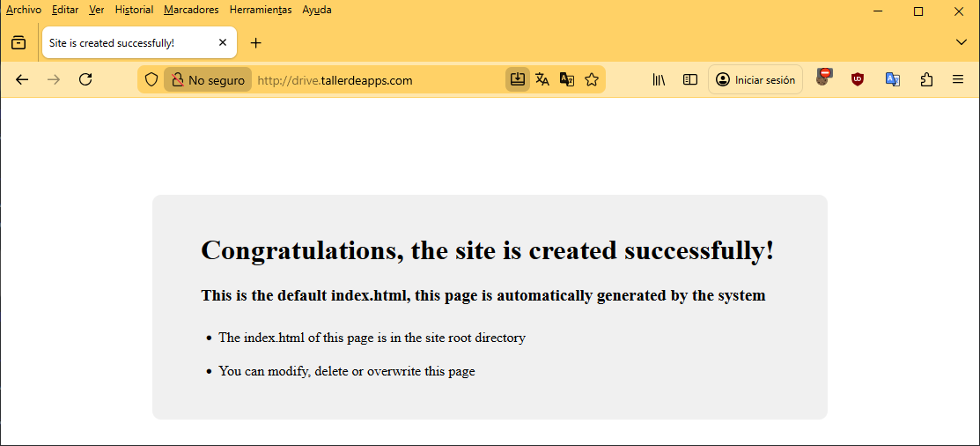Expand the list all tabs chevron

pos(961,42)
